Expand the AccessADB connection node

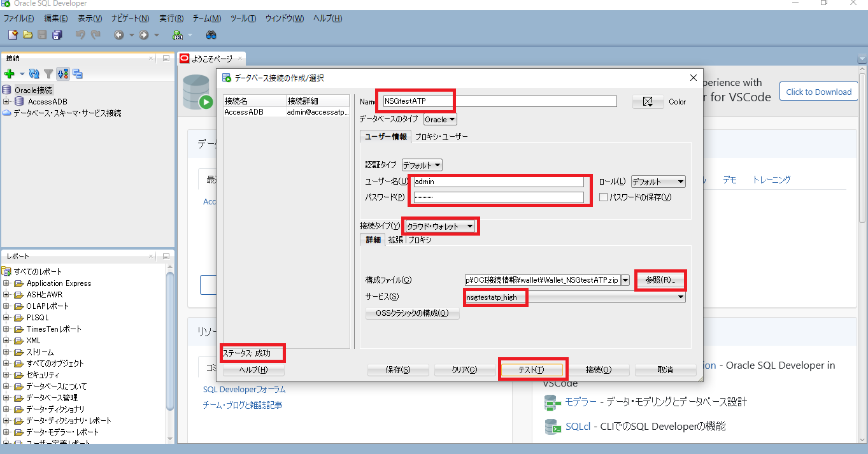pos(6,101)
